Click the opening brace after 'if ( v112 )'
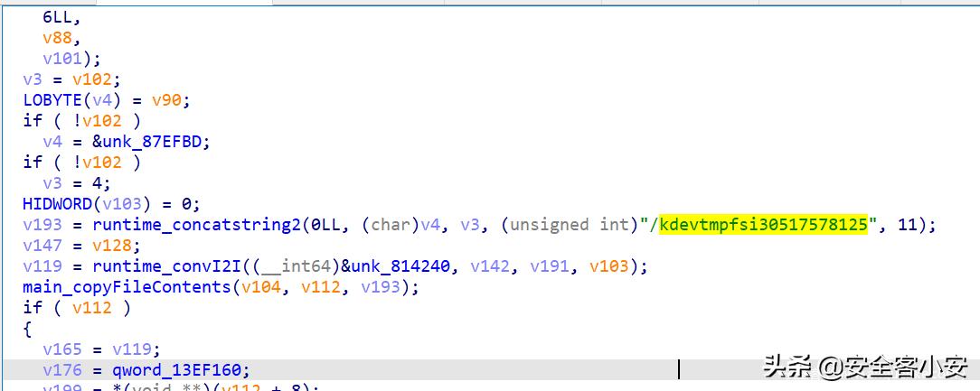 pyautogui.click(x=27, y=329)
